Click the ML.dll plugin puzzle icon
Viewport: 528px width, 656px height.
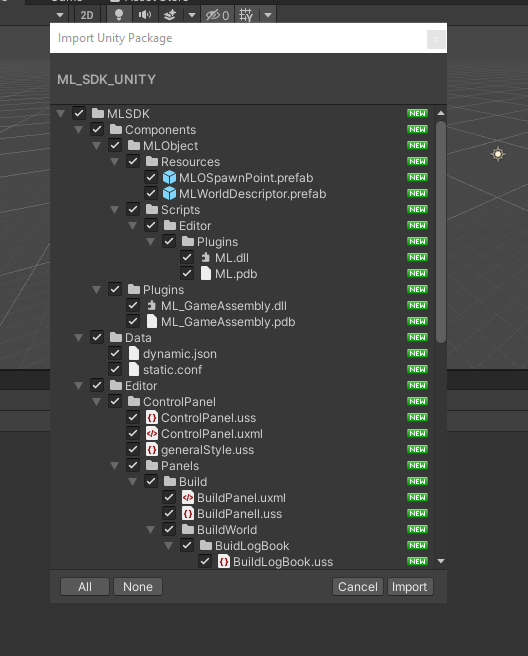pos(205,257)
